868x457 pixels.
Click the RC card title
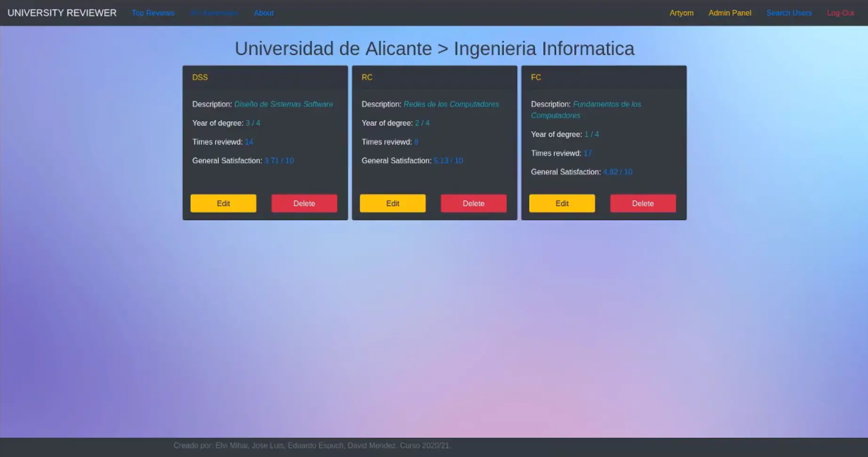click(x=367, y=77)
